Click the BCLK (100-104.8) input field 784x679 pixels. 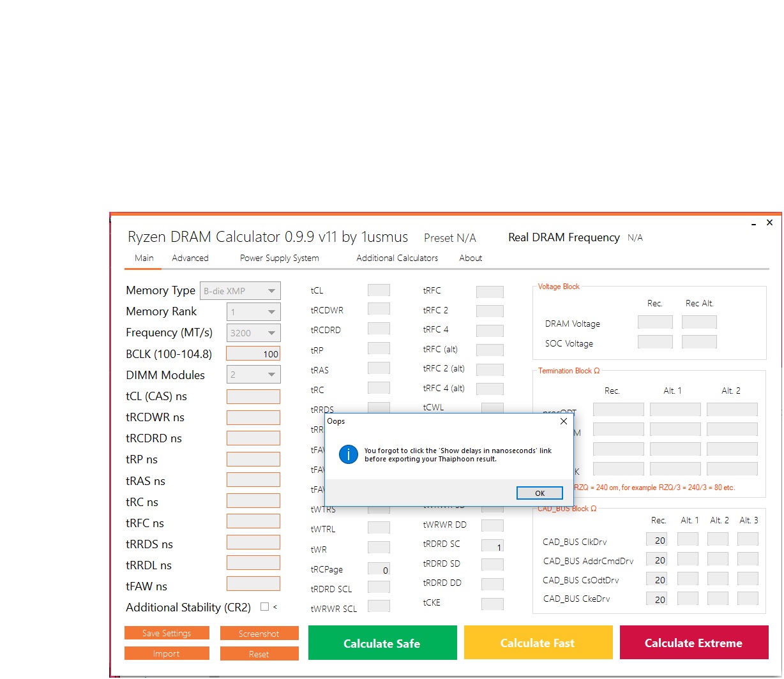[253, 354]
